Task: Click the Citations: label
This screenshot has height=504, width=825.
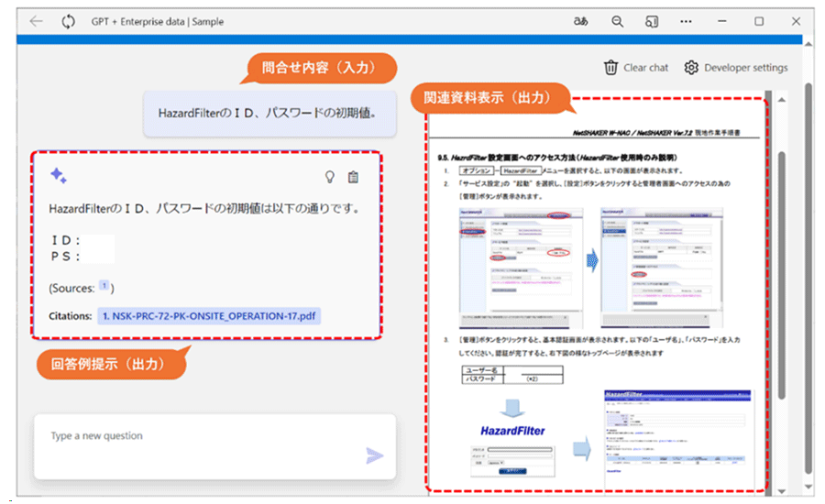Action: pos(71,316)
